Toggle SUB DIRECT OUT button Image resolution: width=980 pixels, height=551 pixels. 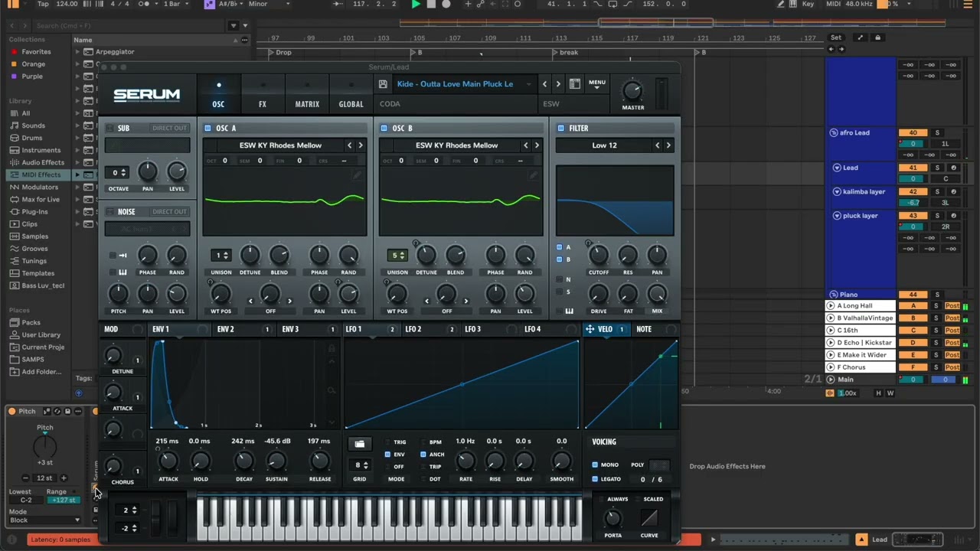[x=169, y=129]
